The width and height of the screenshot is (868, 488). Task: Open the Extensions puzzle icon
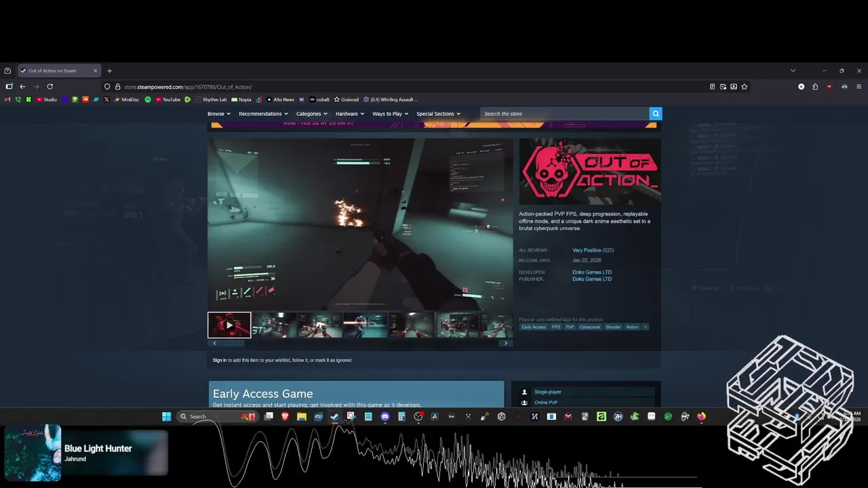[x=815, y=87]
